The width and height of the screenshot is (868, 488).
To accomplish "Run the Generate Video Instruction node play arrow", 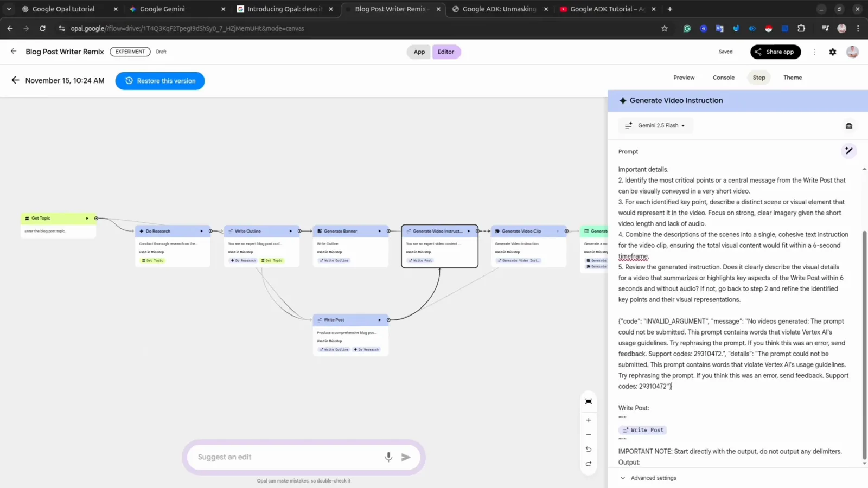I will pyautogui.click(x=469, y=231).
